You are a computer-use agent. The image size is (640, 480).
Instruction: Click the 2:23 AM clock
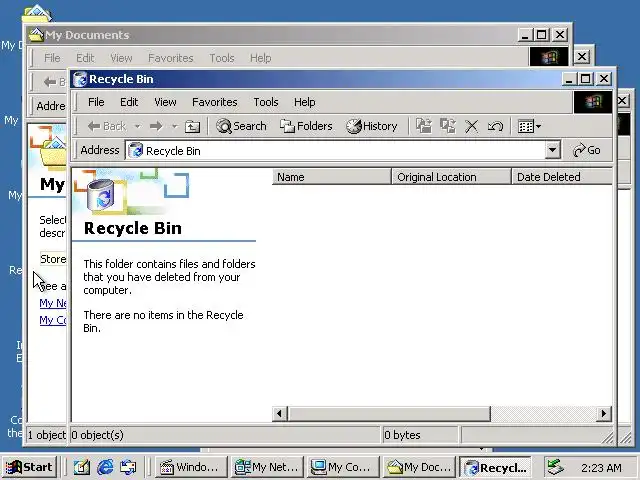pos(601,468)
